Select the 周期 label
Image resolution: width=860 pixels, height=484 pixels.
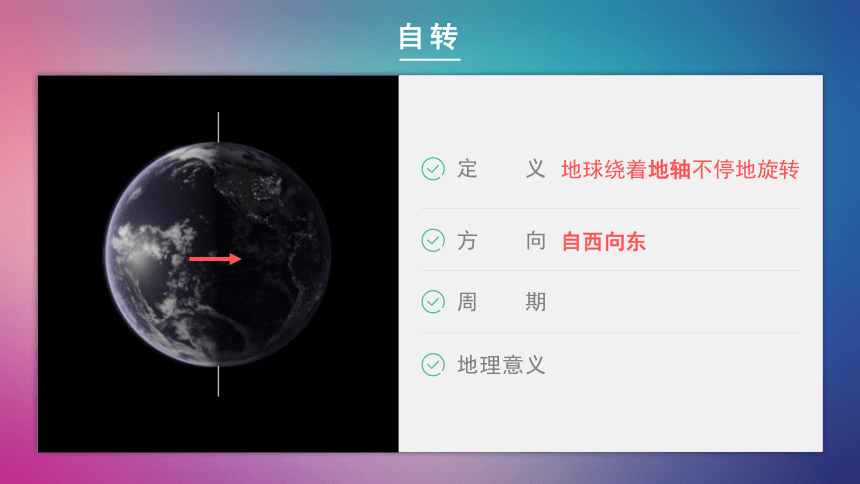pos(501,302)
